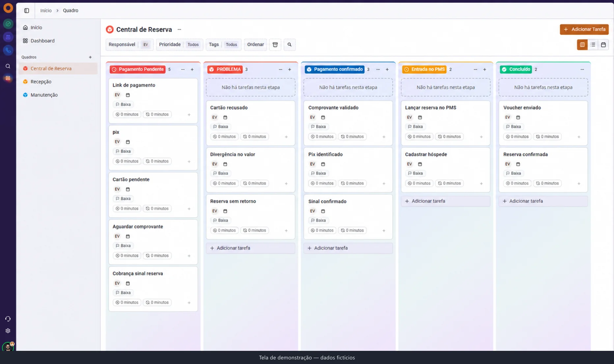Open Pagamento confirmado column options menu

pos(378,69)
